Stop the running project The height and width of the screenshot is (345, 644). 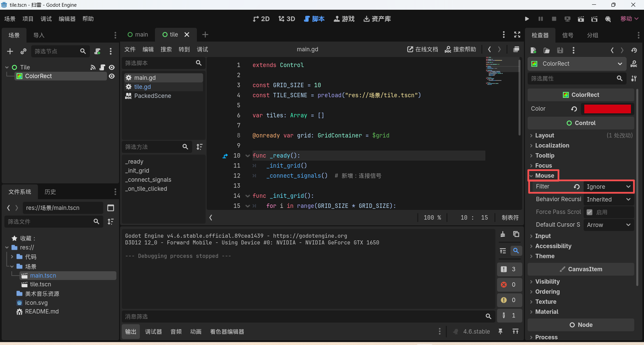click(x=554, y=19)
